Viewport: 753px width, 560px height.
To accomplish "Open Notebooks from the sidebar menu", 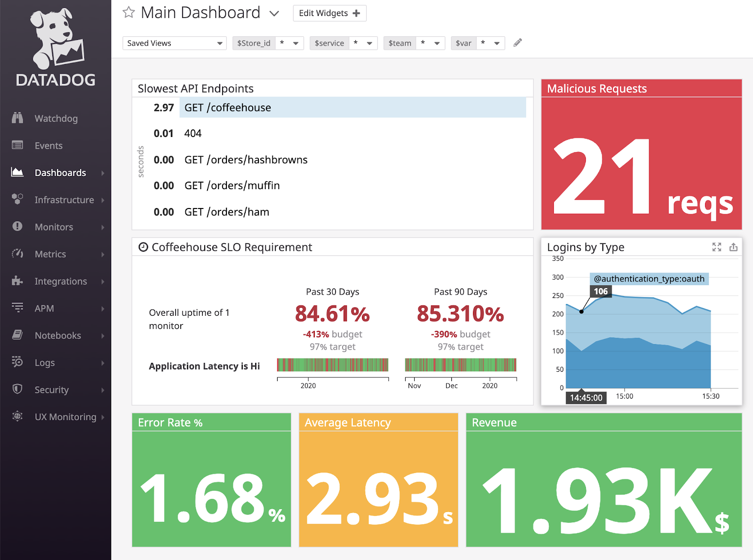I will (57, 336).
